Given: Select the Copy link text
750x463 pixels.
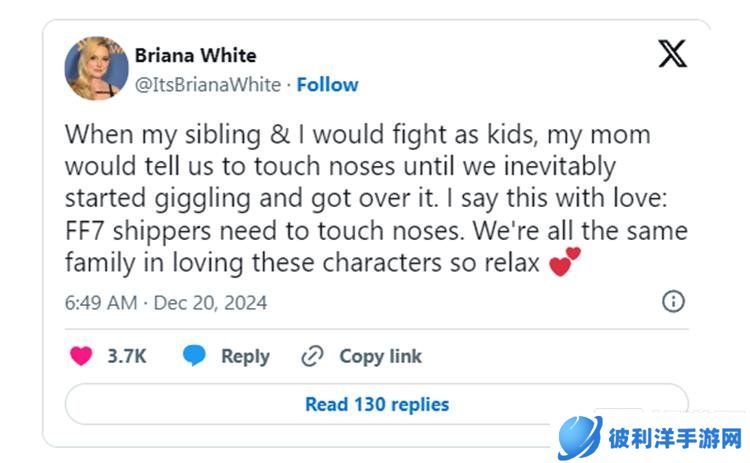Looking at the screenshot, I should coord(380,356).
